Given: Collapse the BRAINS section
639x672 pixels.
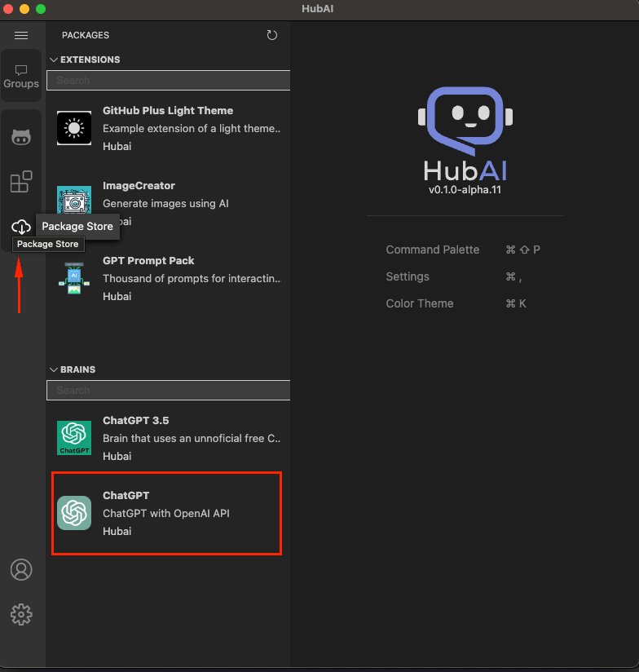Looking at the screenshot, I should (x=54, y=369).
